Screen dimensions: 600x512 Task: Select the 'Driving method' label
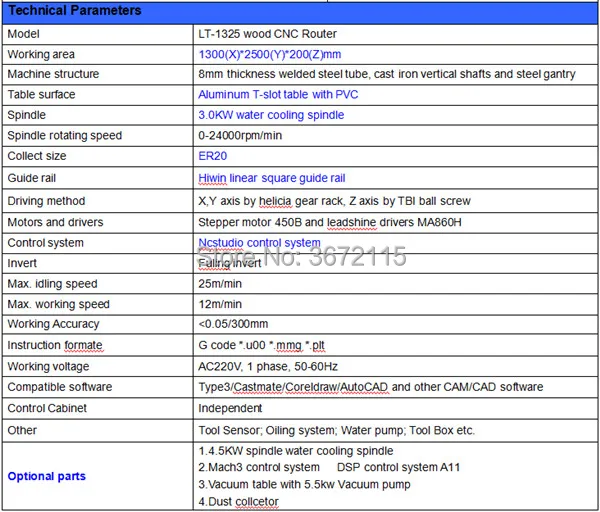click(x=46, y=201)
